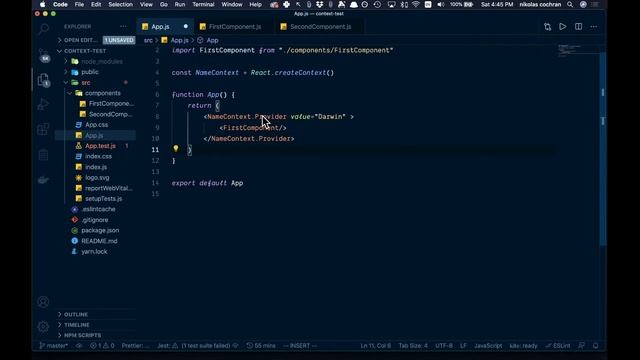Open the Apple menu
Viewport: 640px width, 360px height.
tap(42, 4)
